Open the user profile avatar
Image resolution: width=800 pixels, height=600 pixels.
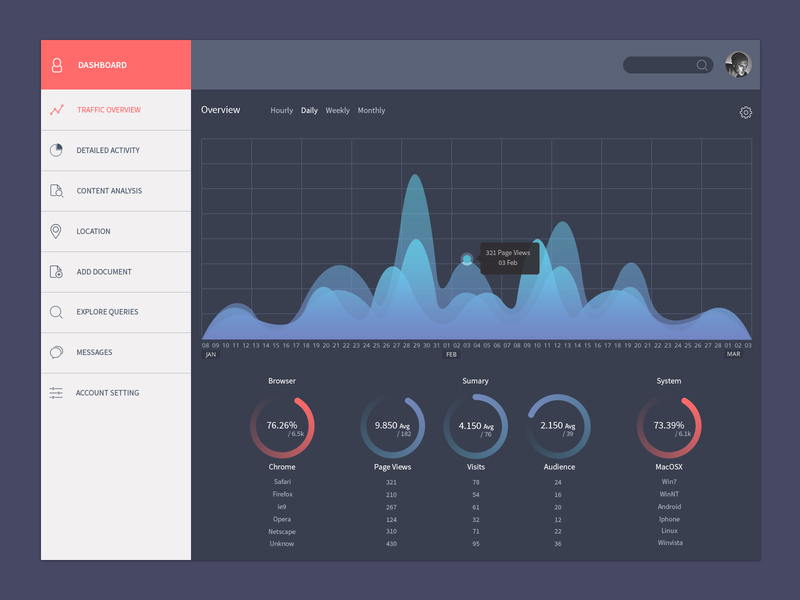pos(738,65)
